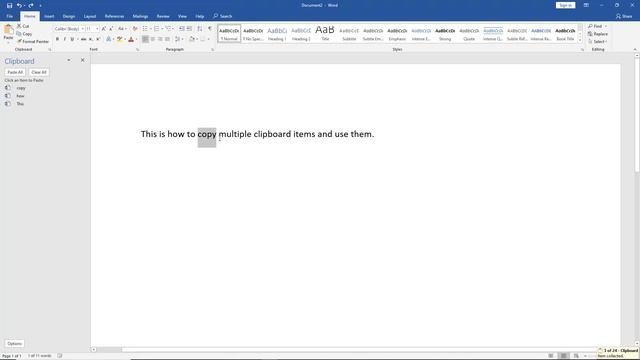Click Paste All in Clipboard pane

(x=15, y=72)
